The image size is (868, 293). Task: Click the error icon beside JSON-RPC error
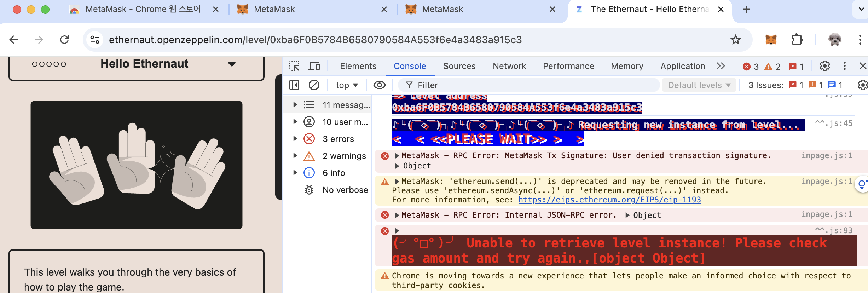click(385, 215)
